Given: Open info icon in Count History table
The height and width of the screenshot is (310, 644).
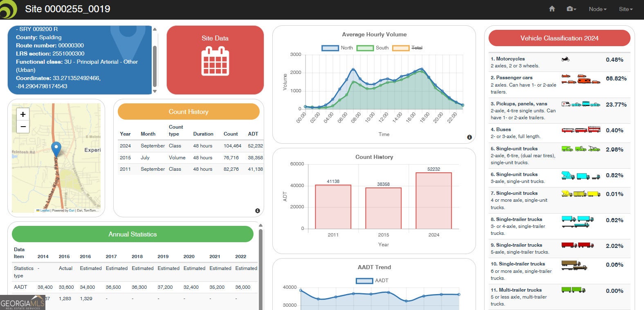Looking at the screenshot, I should click(x=258, y=211).
